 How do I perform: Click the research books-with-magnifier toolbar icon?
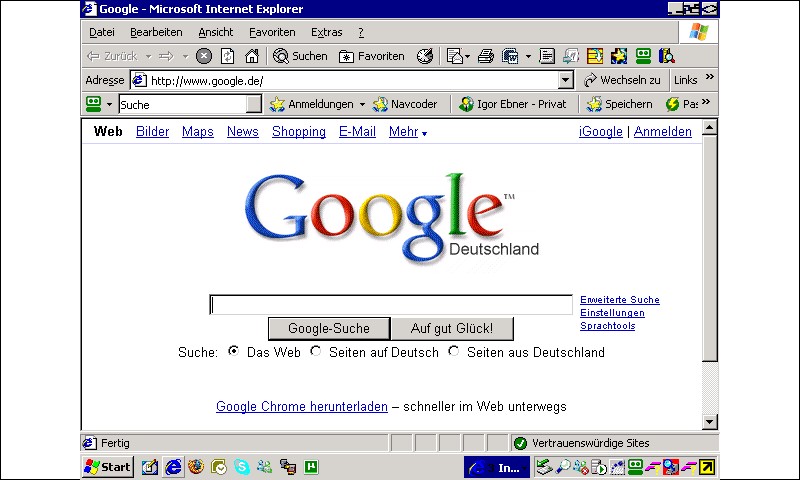coord(667,56)
